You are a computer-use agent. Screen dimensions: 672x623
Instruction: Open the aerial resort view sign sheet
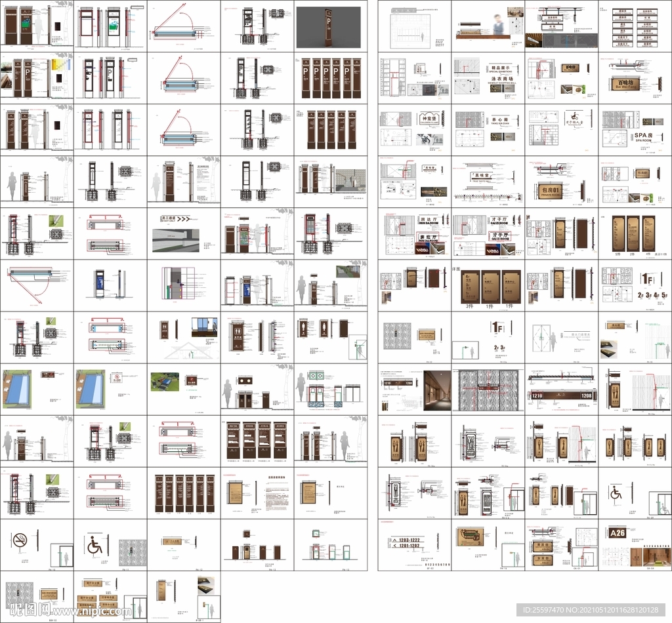click(x=184, y=390)
